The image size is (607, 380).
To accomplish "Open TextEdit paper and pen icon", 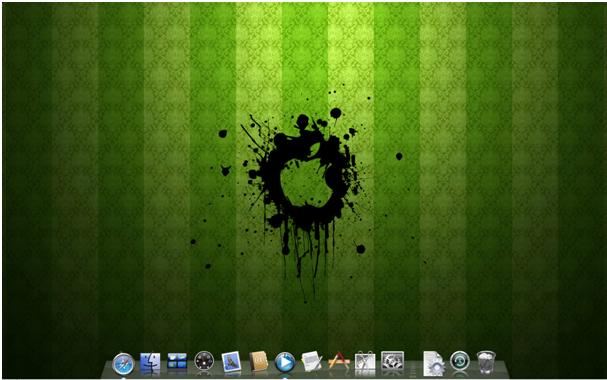I will [312, 361].
